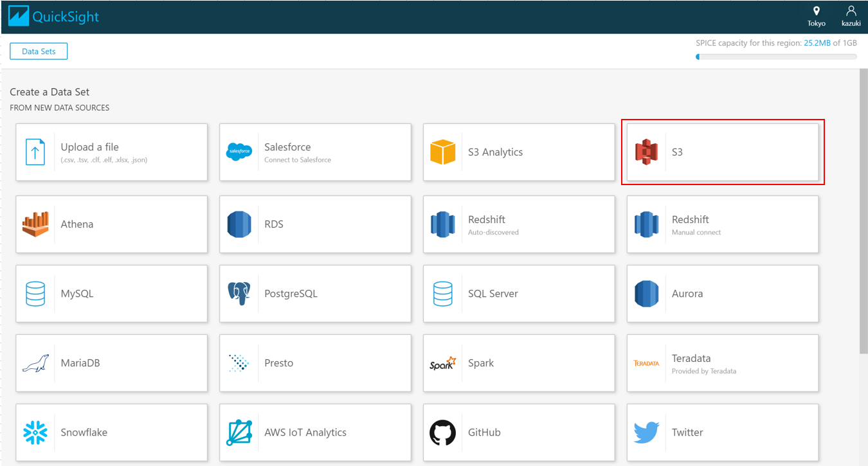
Task: Select the Snowflake card label
Action: 84,433
